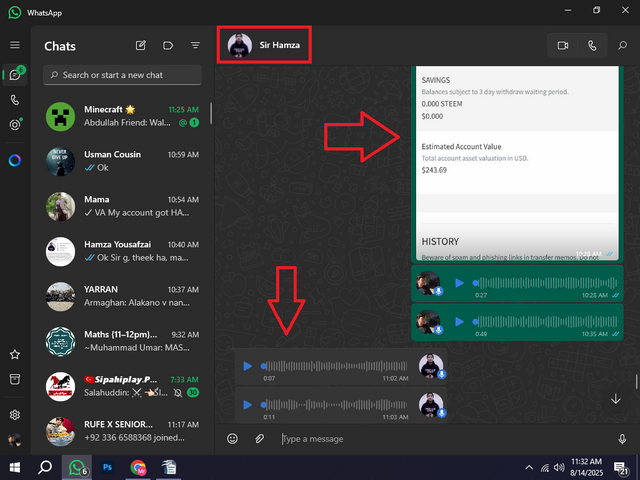
Task: Open the Mama chat
Action: (122, 206)
